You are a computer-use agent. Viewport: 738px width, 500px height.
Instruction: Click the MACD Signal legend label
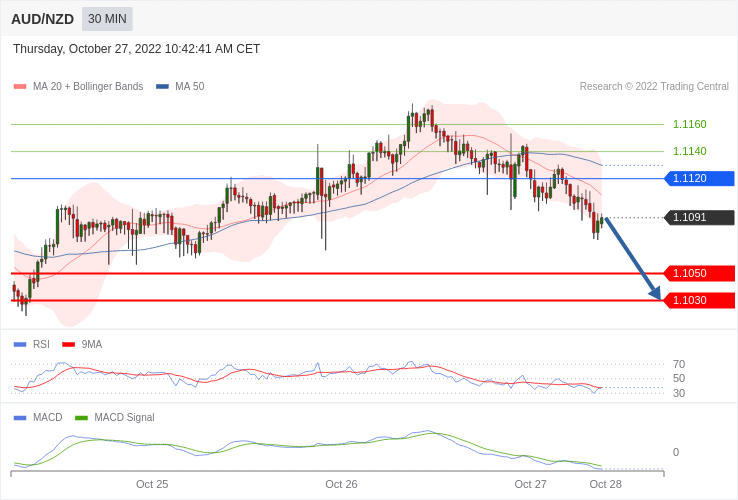click(124, 418)
